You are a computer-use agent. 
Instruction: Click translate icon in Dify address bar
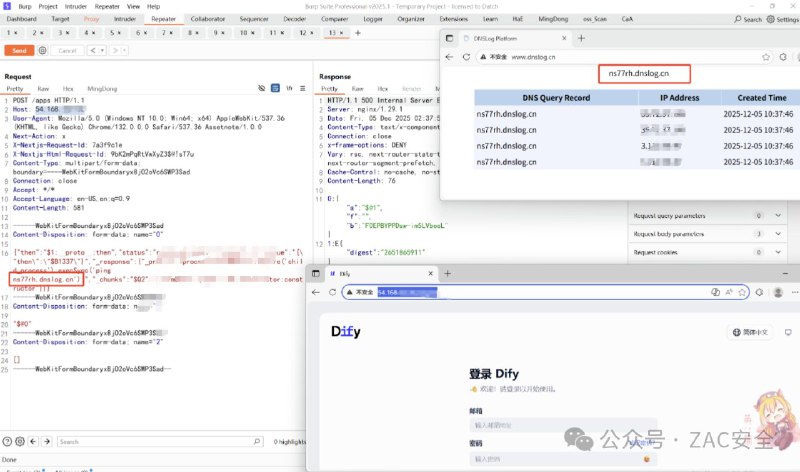(x=715, y=292)
